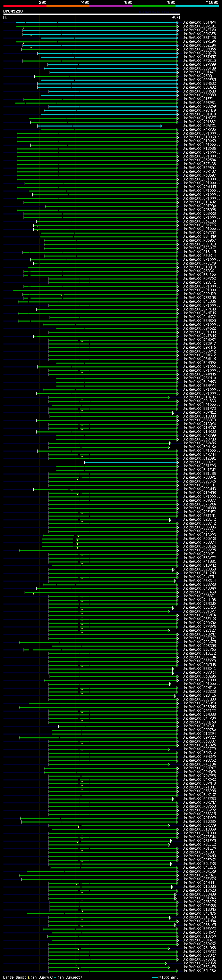Select hit label UniRef100_P13086

pos(199,149)
